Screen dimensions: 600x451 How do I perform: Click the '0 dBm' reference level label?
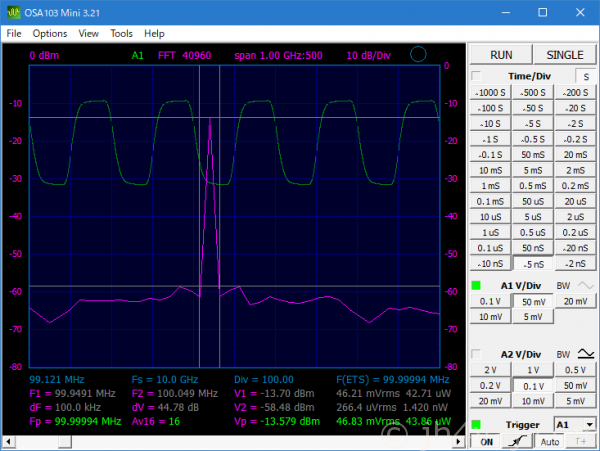[44, 55]
